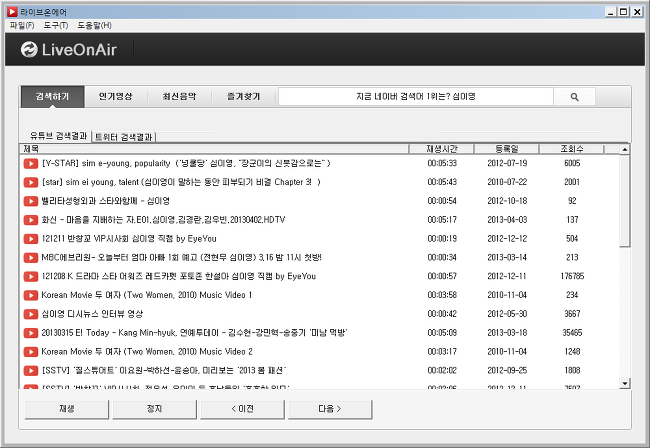Go to previous page with < 이전
This screenshot has width=650, height=448.
click(x=243, y=409)
